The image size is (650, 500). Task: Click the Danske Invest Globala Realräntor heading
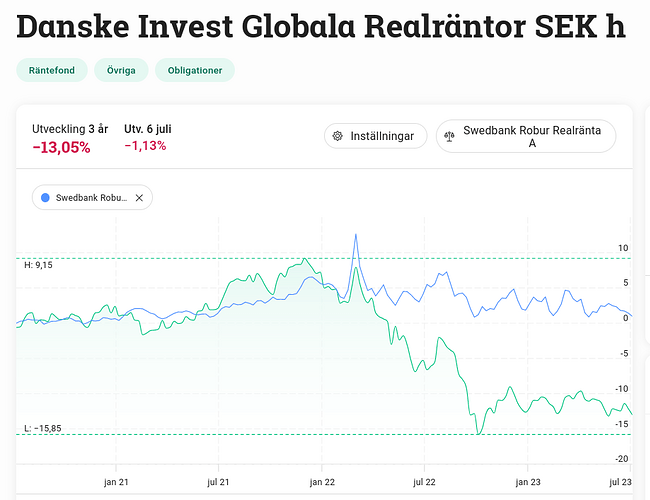[320, 27]
